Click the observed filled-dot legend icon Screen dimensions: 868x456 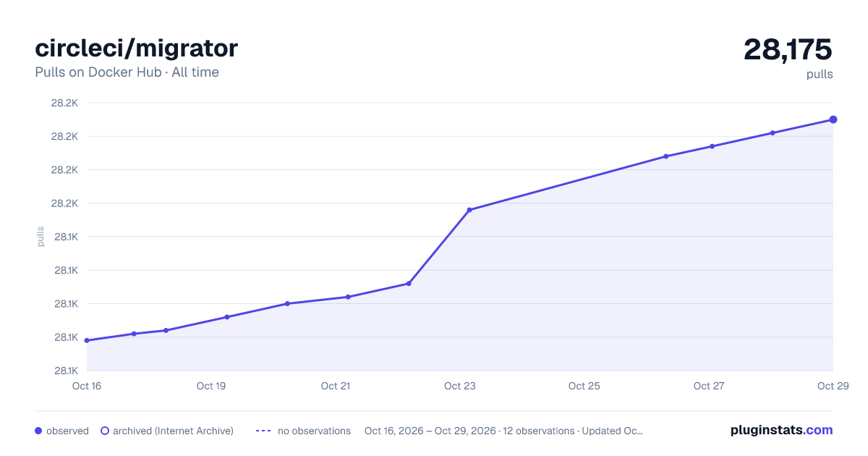click(x=38, y=431)
